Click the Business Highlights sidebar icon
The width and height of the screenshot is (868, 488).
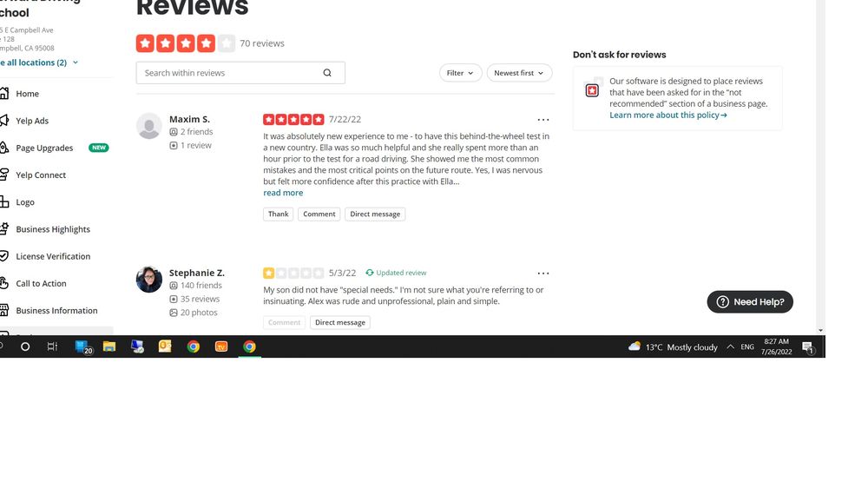[x=3, y=228]
